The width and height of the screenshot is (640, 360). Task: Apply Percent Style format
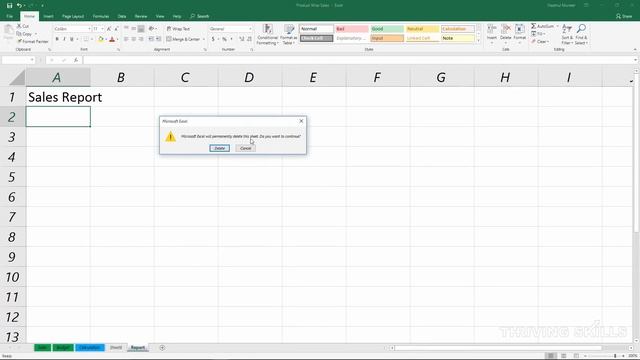pos(224,39)
